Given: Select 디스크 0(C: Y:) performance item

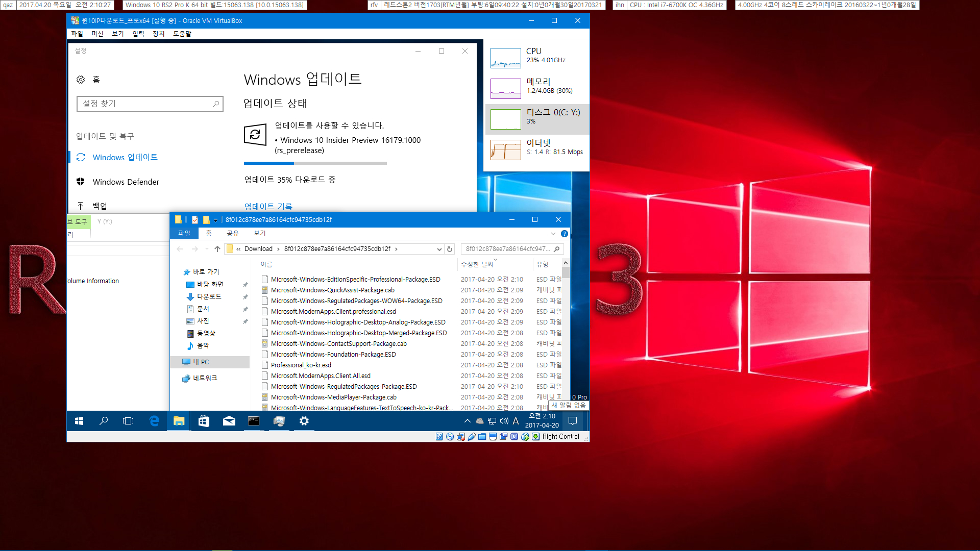Looking at the screenshot, I should pyautogui.click(x=536, y=119).
